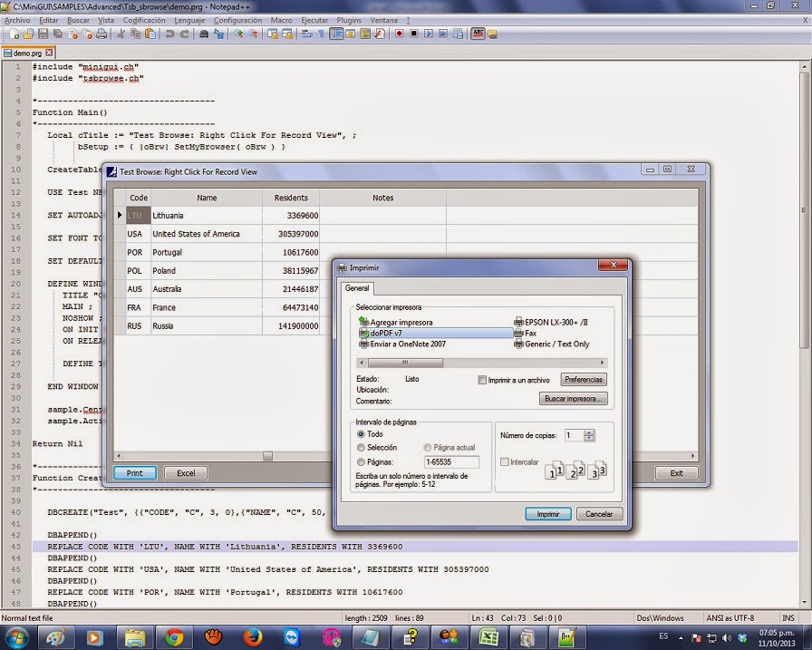Select the Cut toolbar icon
Screen dimensions: 812x650
[121, 34]
